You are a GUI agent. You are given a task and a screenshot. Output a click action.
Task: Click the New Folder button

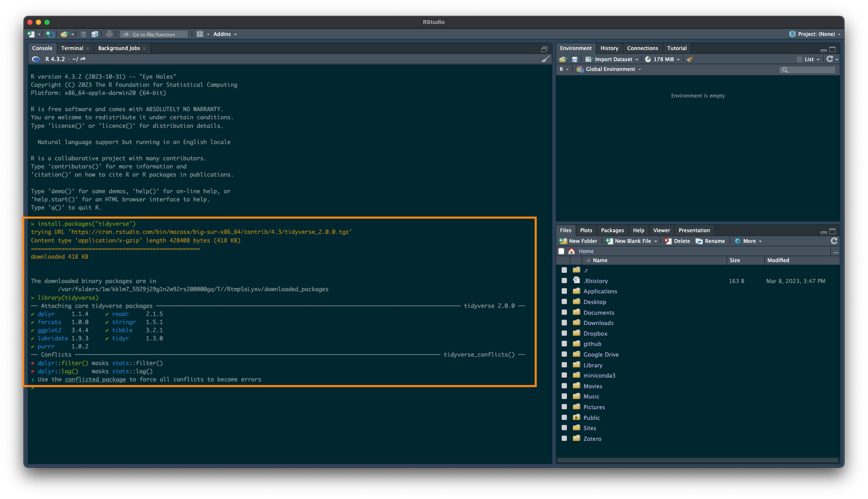[x=578, y=241]
